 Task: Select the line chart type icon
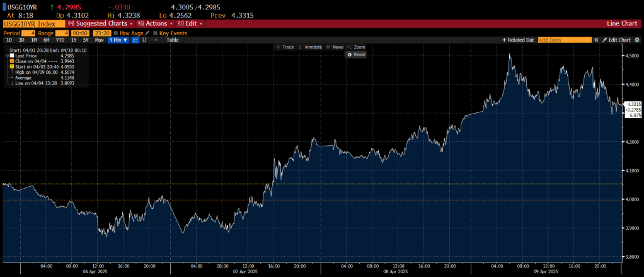(136, 40)
